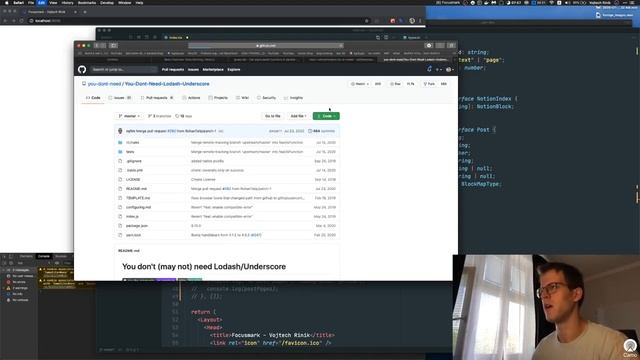
Task: Open the File menu in menu bar
Action: pos(31,2)
